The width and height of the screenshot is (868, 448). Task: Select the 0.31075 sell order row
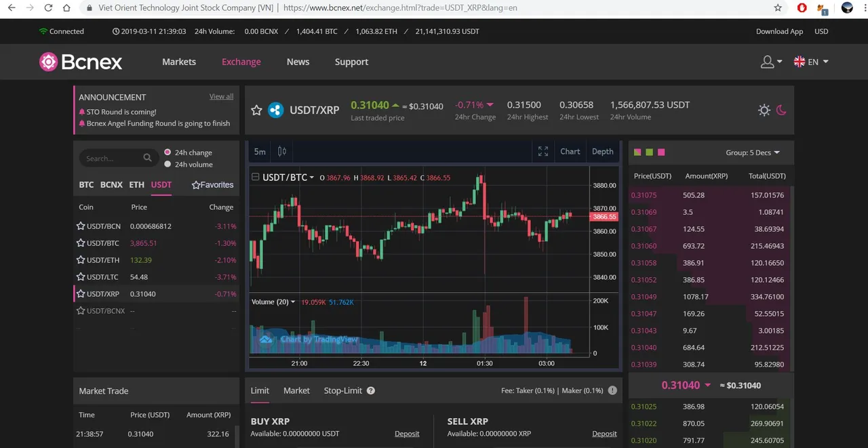point(709,195)
